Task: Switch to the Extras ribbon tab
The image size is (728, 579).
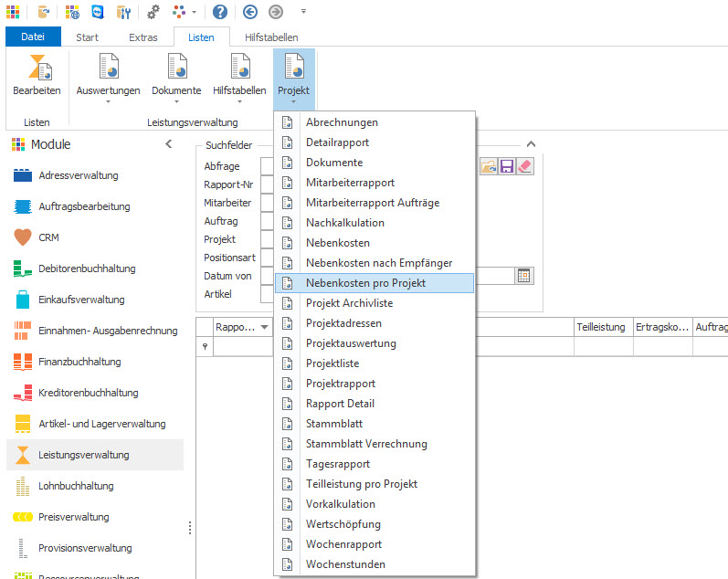Action: (142, 37)
